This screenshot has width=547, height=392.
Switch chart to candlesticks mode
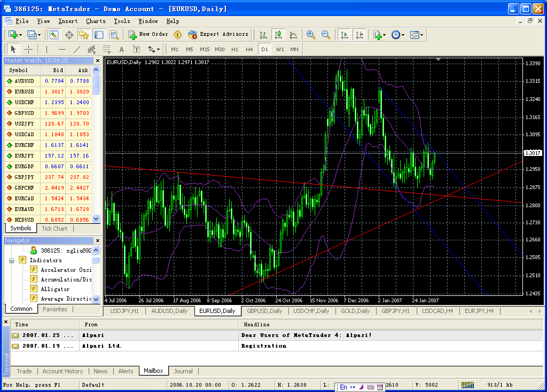(x=278, y=35)
